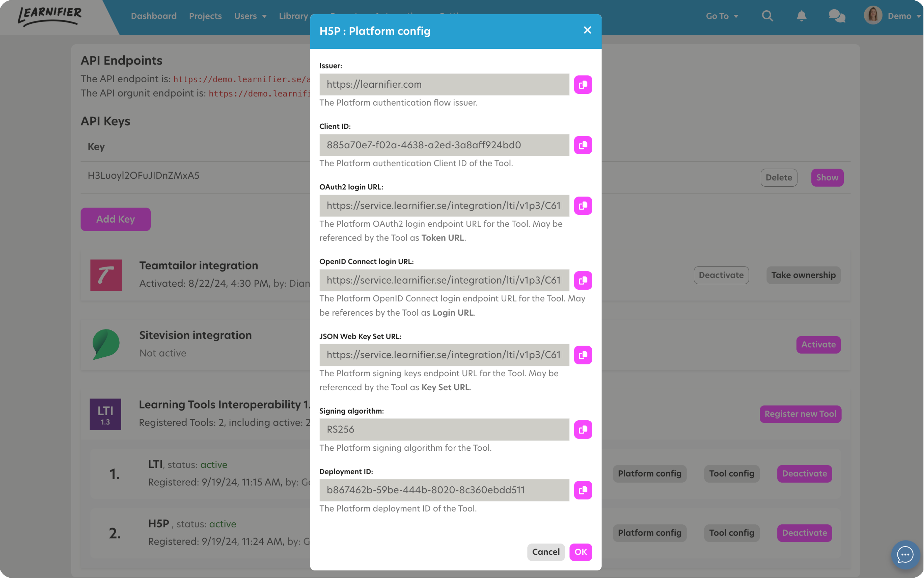
Task: Open the Library menu item
Action: [x=293, y=16]
